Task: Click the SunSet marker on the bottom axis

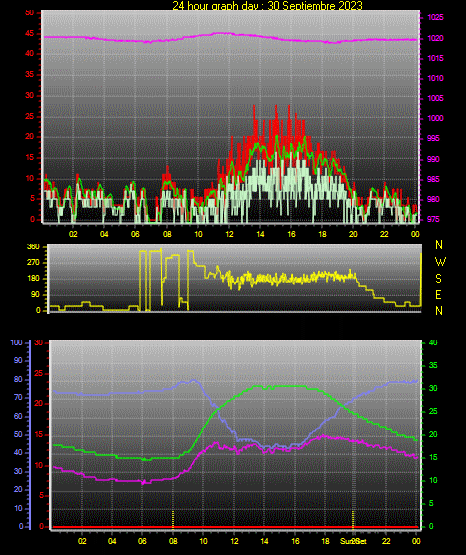Action: [x=353, y=542]
